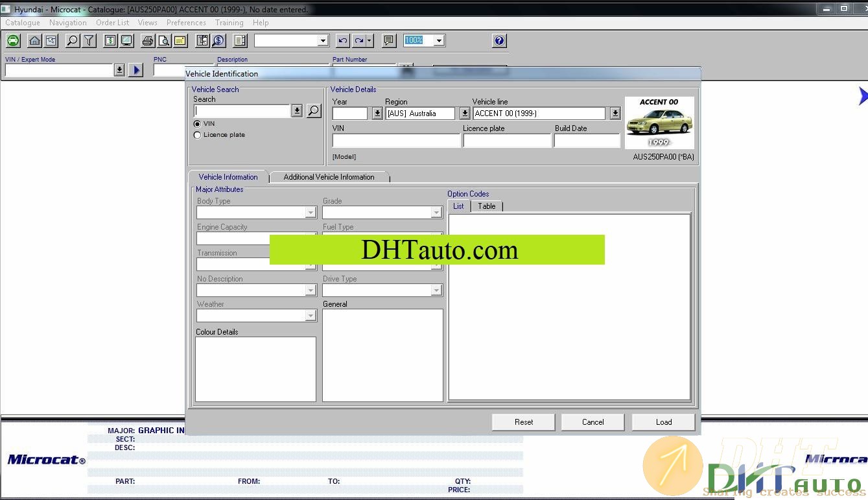Switch to Vehicle Information tab
This screenshot has height=500, width=868.
click(x=228, y=177)
